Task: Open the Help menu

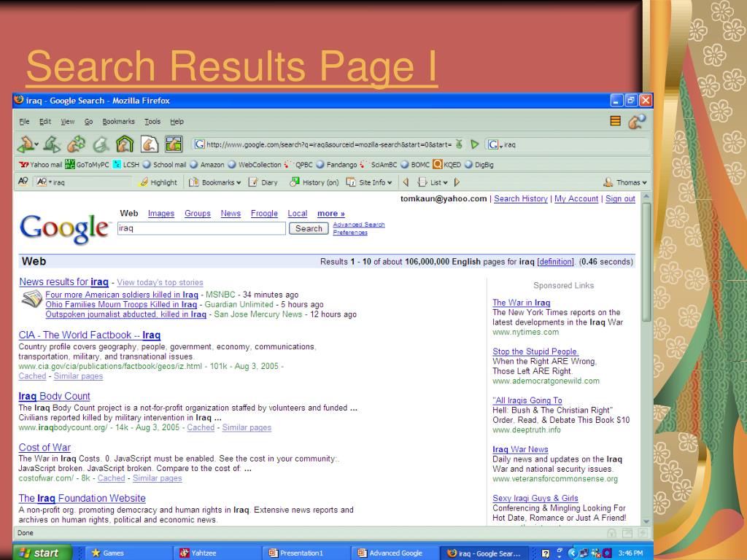Action: point(177,122)
